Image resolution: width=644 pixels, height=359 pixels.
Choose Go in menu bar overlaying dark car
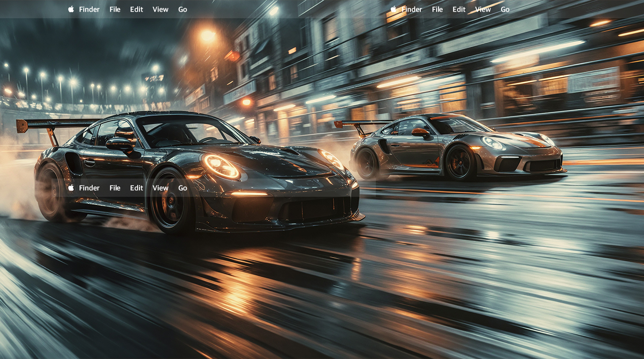pyautogui.click(x=183, y=188)
